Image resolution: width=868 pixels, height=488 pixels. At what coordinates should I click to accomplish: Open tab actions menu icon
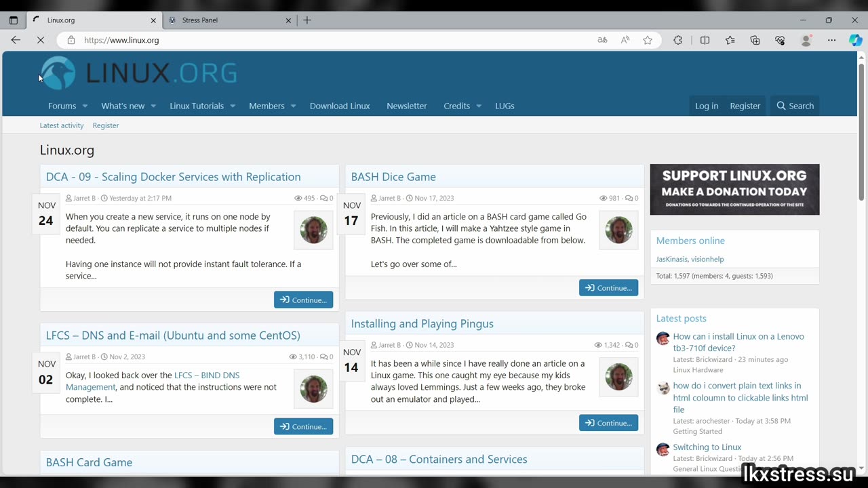pyautogui.click(x=13, y=20)
